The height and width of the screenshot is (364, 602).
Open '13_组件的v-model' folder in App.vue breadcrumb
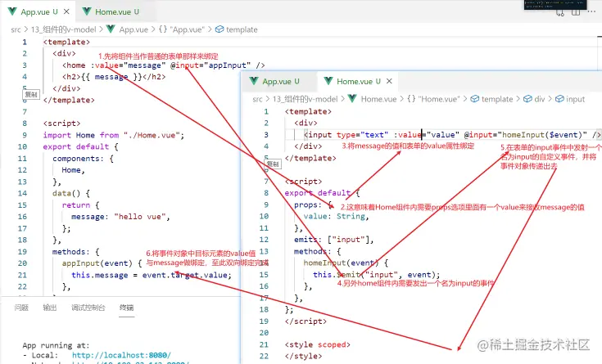[x=63, y=29]
